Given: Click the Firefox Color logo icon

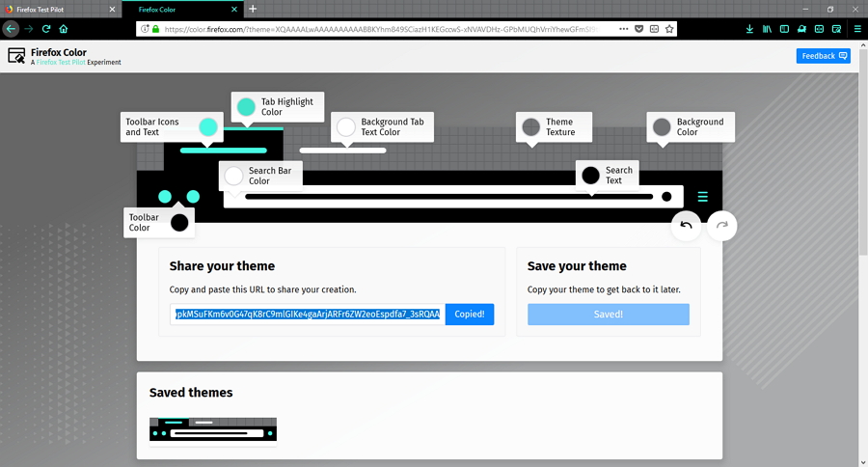Looking at the screenshot, I should [x=16, y=56].
